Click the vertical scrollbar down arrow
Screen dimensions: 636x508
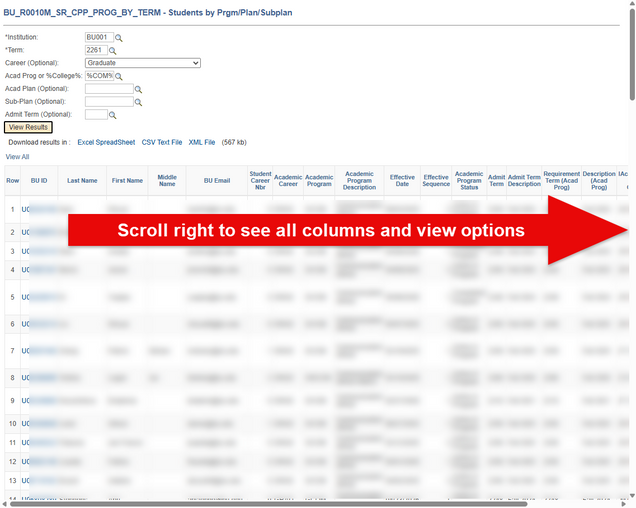632,496
